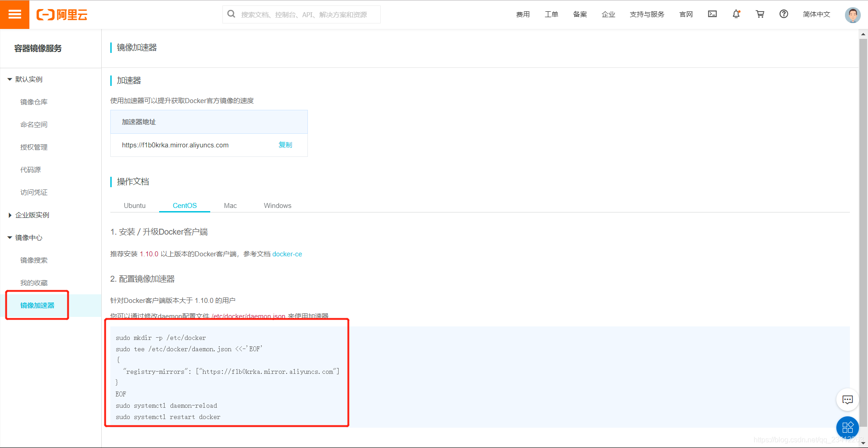Click the 'sudo systemctl daemon-reload' line
This screenshot has width=868, height=448.
click(166, 406)
